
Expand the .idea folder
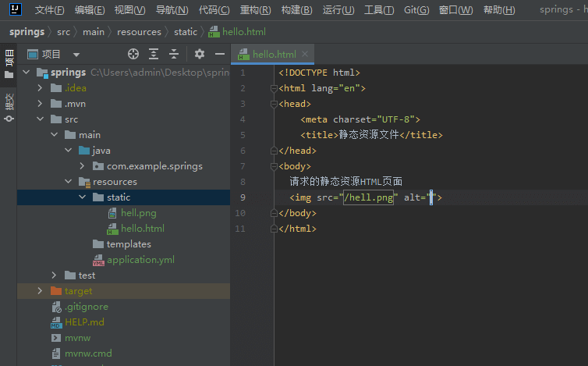click(40, 88)
